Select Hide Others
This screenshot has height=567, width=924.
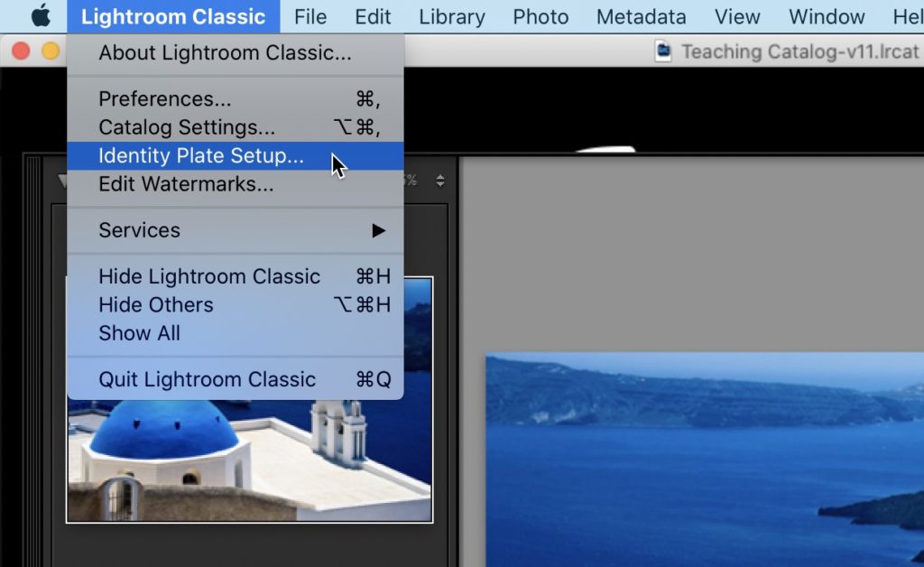tap(236, 305)
